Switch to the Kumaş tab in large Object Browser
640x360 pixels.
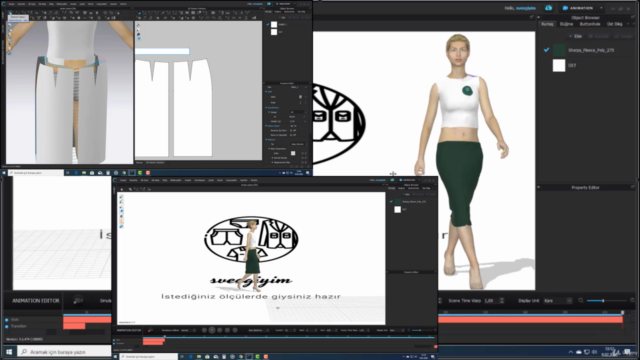(x=547, y=24)
